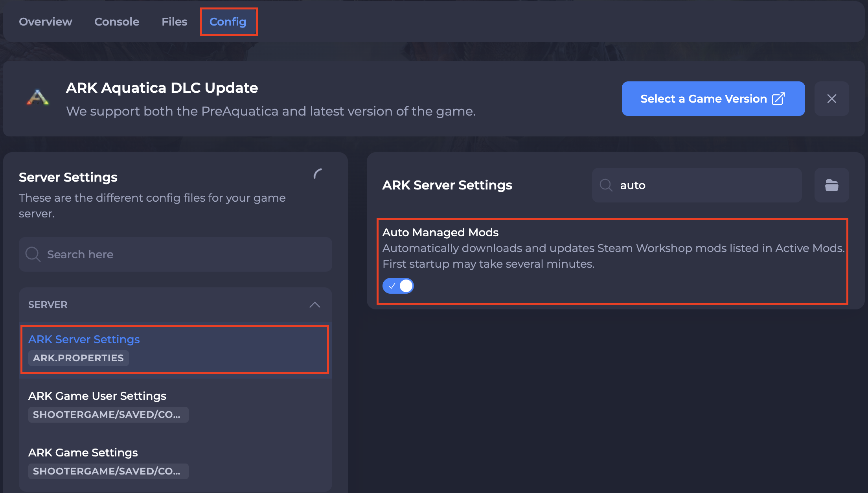
Task: Click the SERVER section header label
Action: [48, 305]
